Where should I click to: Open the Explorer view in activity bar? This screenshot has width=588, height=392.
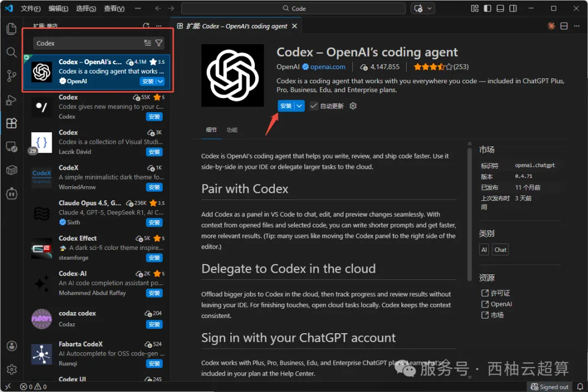(11, 29)
